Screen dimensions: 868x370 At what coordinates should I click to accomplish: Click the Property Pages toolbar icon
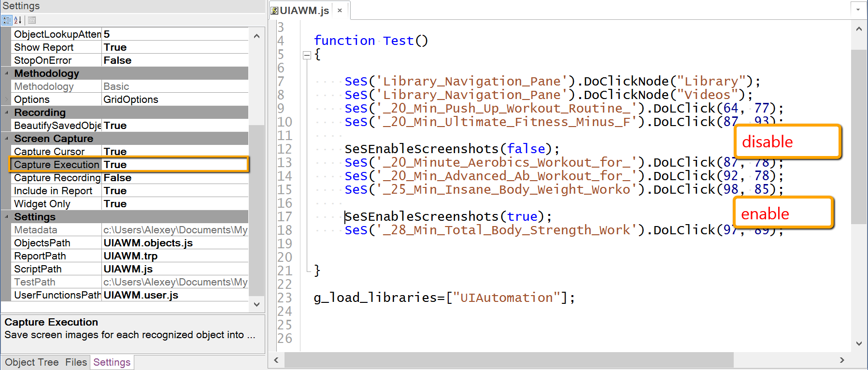pyautogui.click(x=32, y=20)
